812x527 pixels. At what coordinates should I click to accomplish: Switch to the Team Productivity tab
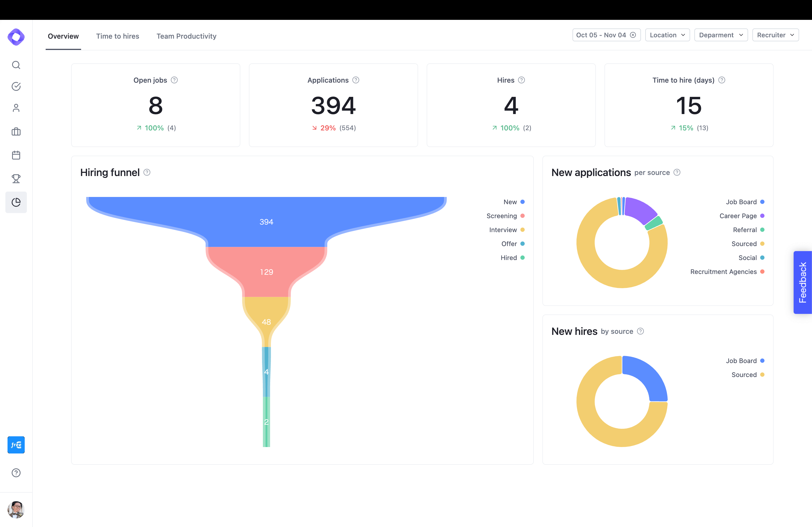tap(186, 36)
